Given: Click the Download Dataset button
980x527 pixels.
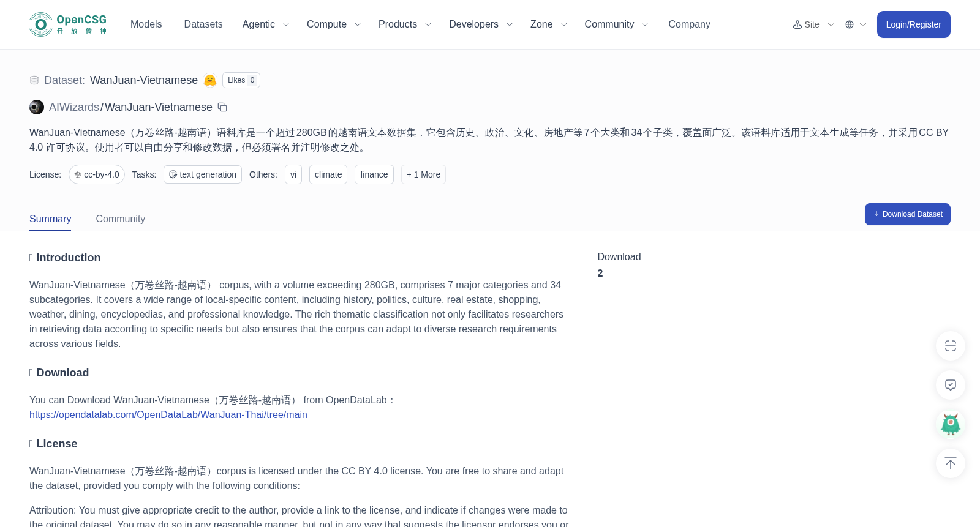Looking at the screenshot, I should point(908,214).
